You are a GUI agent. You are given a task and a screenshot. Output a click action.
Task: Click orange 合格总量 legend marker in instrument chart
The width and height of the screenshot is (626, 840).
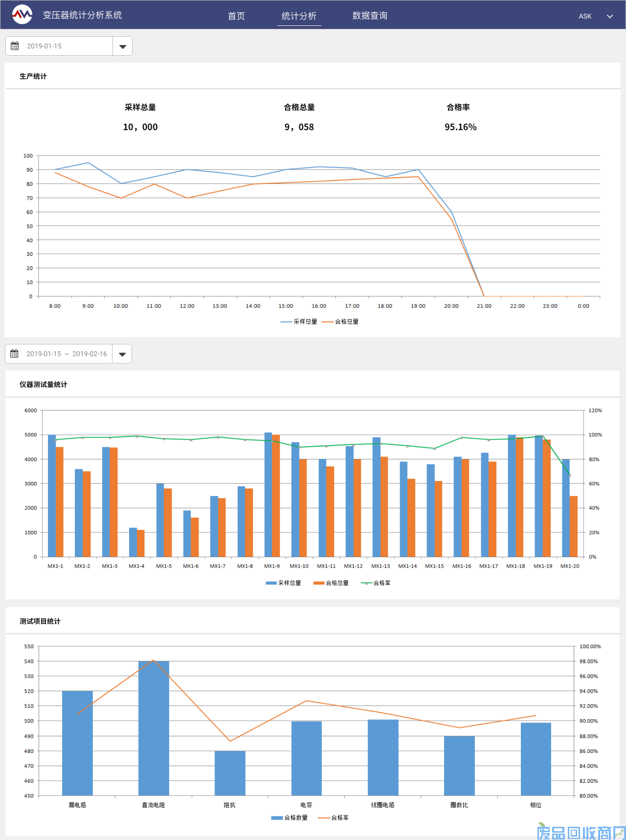(319, 583)
